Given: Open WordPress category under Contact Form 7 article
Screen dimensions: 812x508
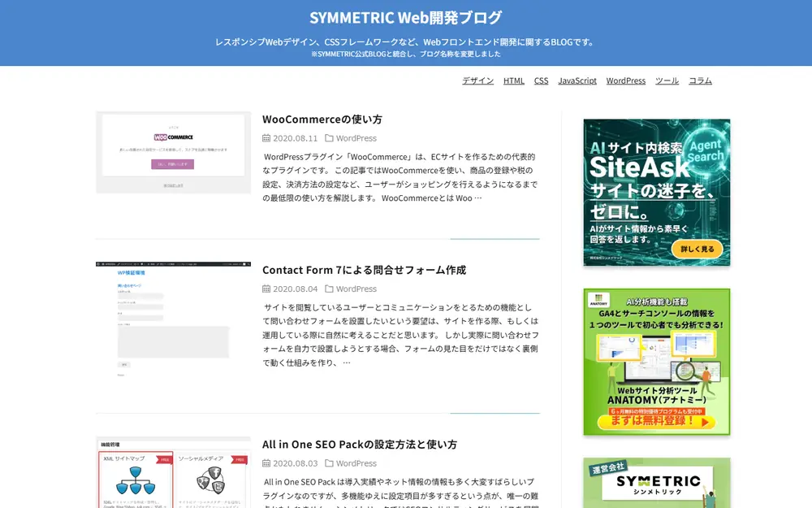Looking at the screenshot, I should coord(356,289).
